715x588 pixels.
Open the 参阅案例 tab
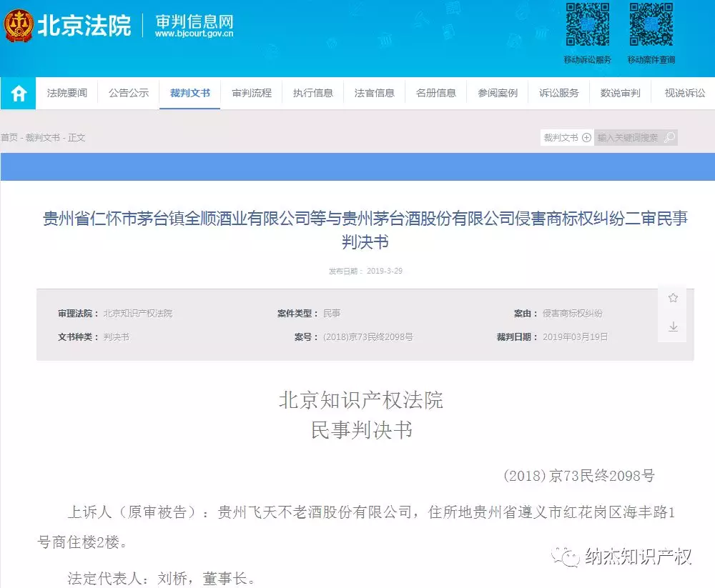[498, 93]
